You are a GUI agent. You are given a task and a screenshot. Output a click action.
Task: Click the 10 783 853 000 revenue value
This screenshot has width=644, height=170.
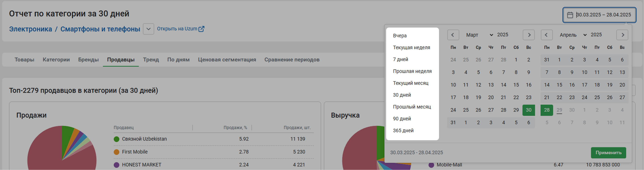(x=603, y=165)
